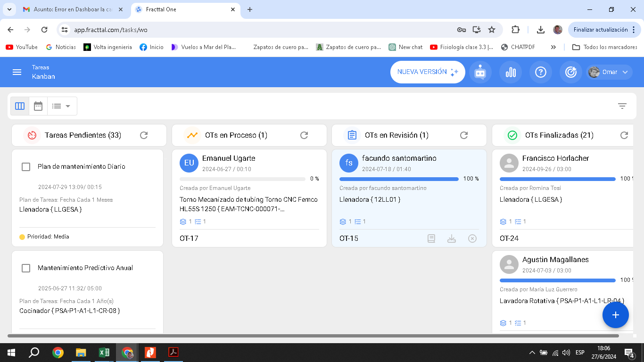Switch to calendar view

[x=38, y=106]
